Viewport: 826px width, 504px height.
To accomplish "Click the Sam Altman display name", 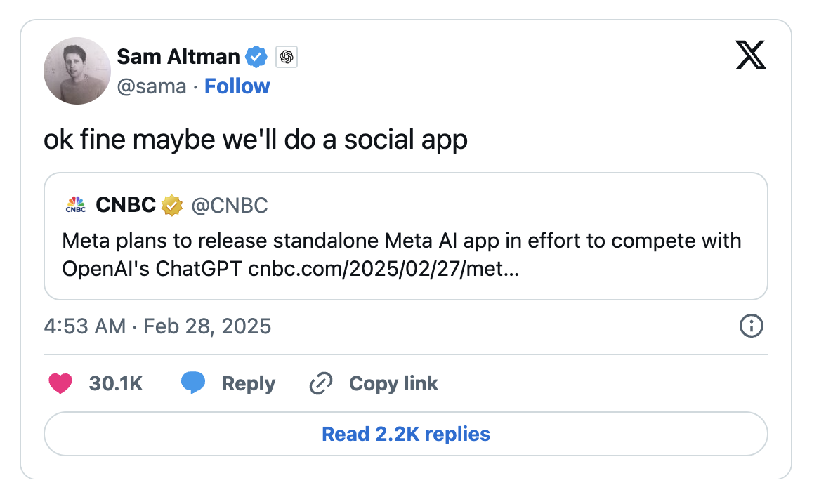I will click(178, 56).
